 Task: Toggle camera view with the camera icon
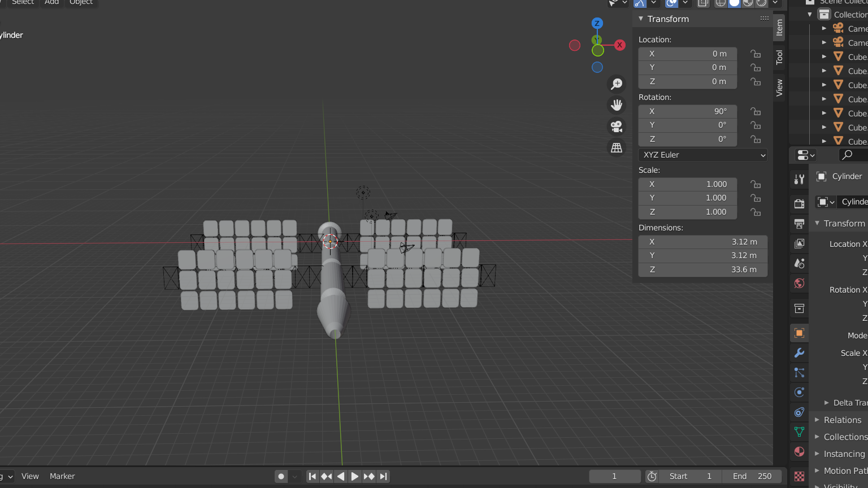[x=617, y=127]
